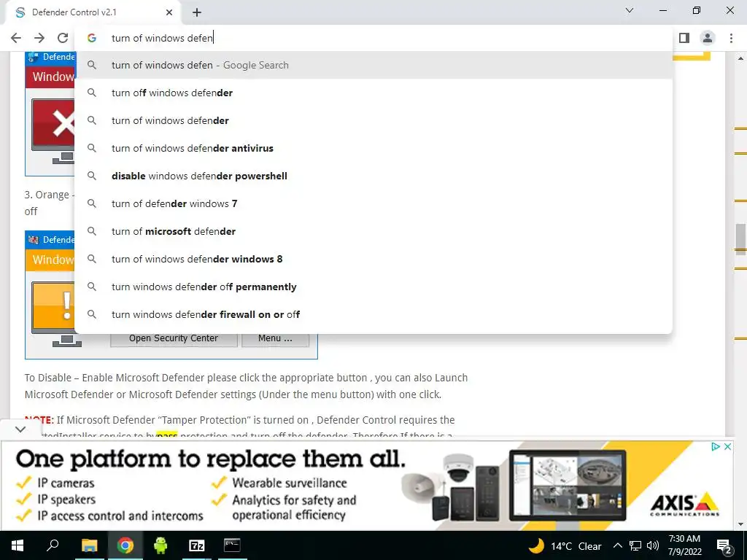This screenshot has height=560, width=747.
Task: Choose suggestion "turn off windows defender"
Action: coord(374,93)
